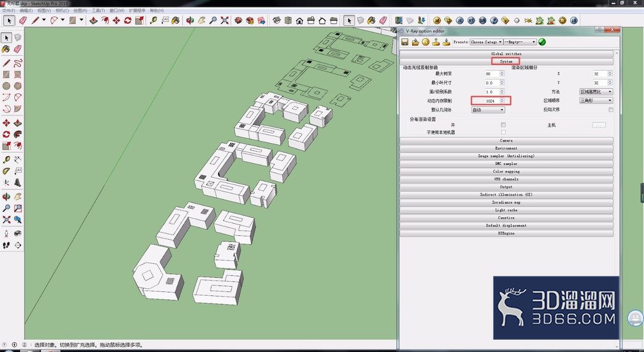Expand the Global switches rollout
644x352 pixels.
506,54
